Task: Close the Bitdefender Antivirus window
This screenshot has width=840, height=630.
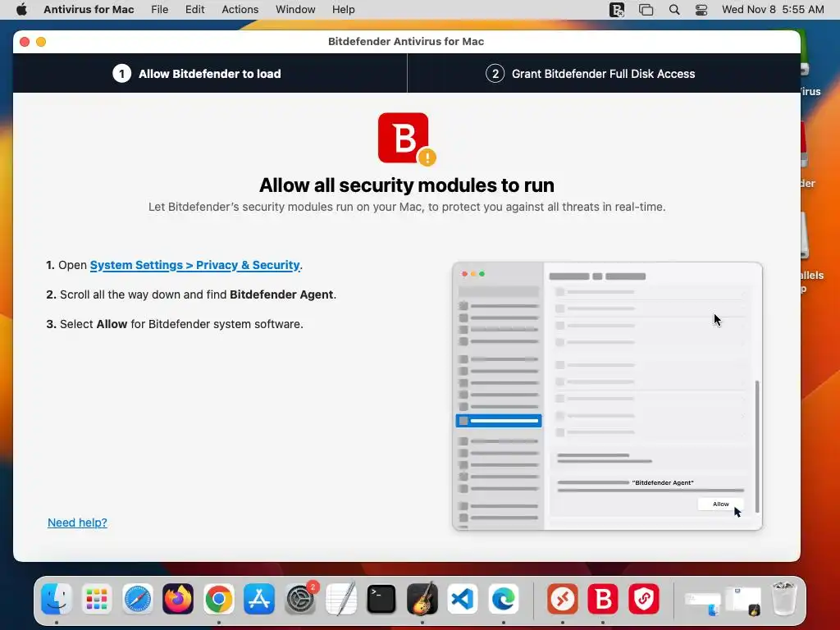Action: click(x=25, y=42)
